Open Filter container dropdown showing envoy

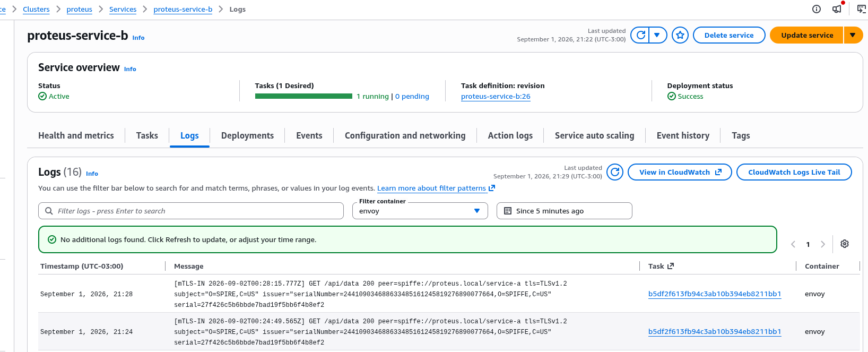tap(420, 211)
